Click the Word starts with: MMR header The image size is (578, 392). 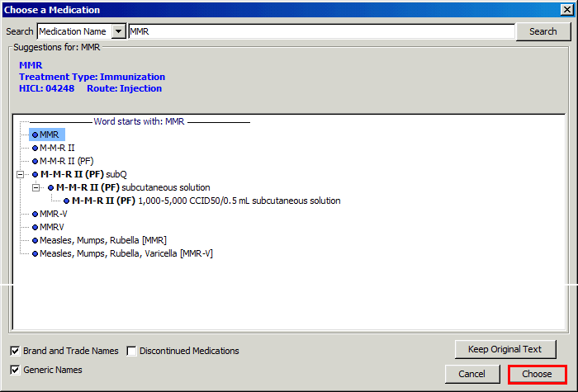pyautogui.click(x=139, y=121)
